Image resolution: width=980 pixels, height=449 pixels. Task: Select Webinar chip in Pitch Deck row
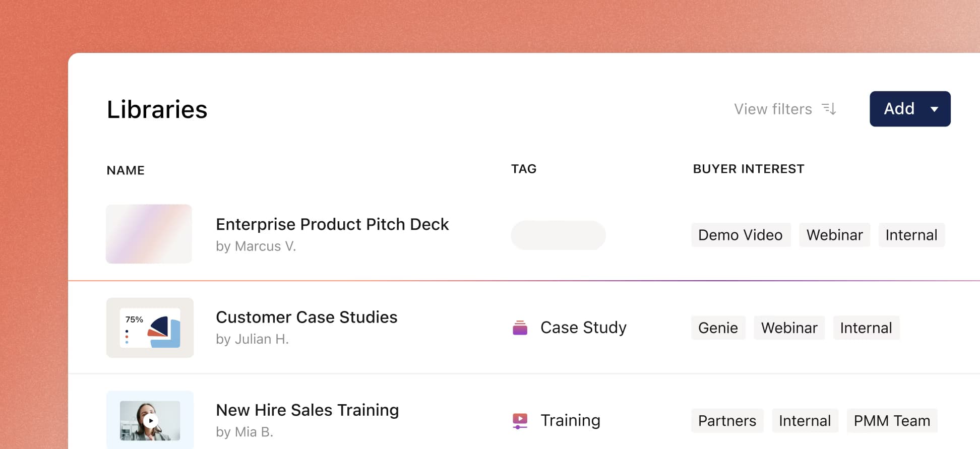point(834,235)
